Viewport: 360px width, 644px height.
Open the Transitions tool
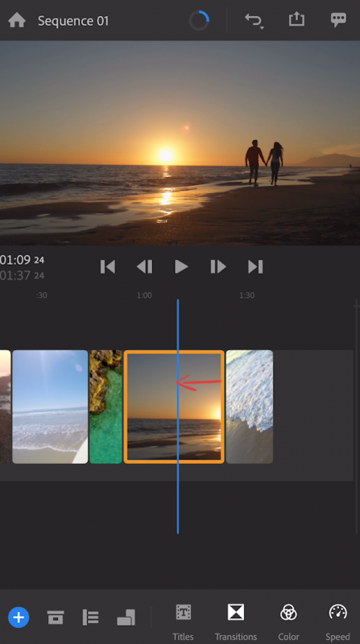click(236, 622)
